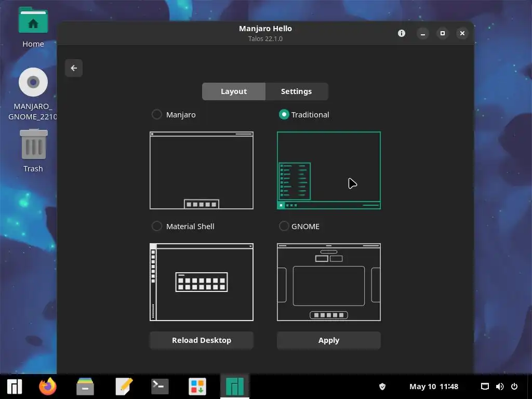Select the Manjaro layout radio button
This screenshot has height=399, width=532.
point(157,114)
